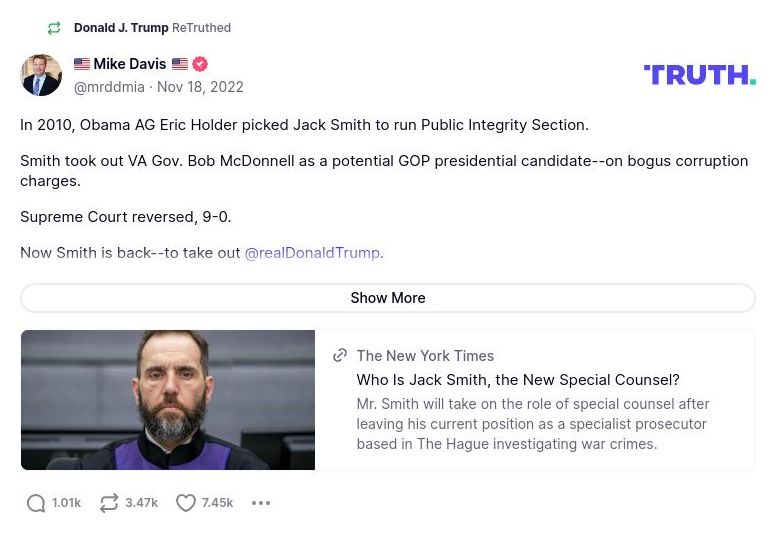Open the post author's profile avatar
The width and height of the screenshot is (777, 533).
click(x=41, y=75)
